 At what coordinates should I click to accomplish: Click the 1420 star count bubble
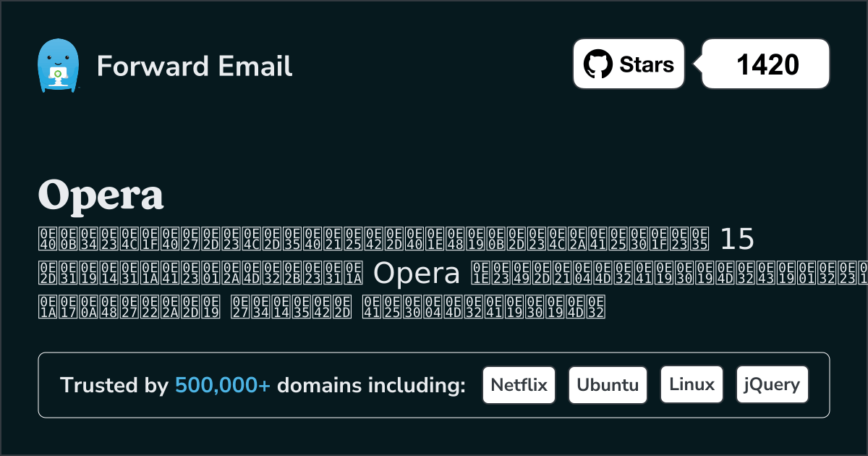click(x=765, y=64)
